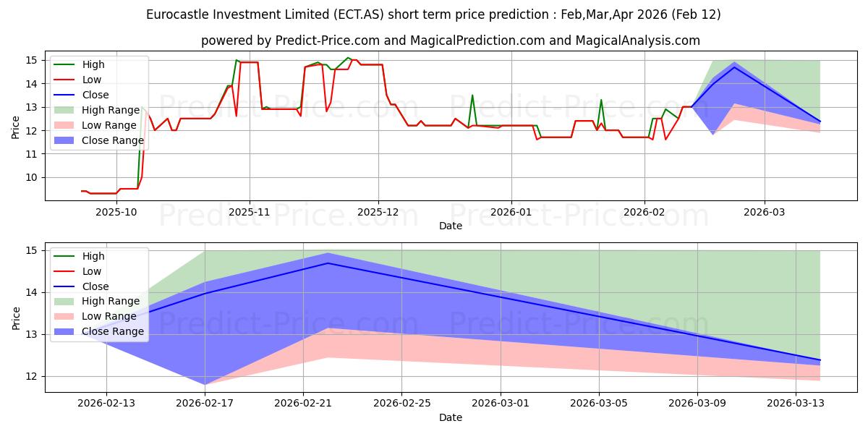The height and width of the screenshot is (434, 868).
Task: Click the Eurocastle Investment Limited chart title
Action: tap(433, 14)
